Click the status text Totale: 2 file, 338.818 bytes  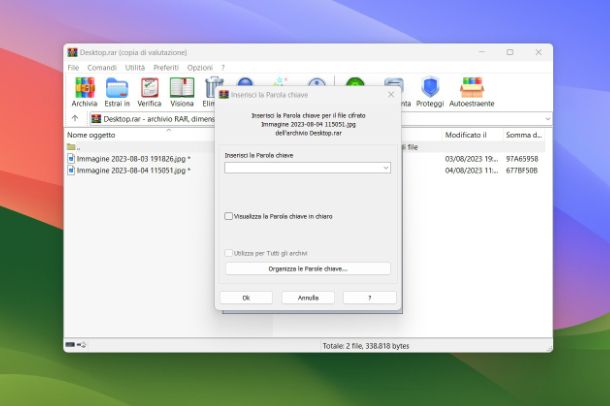click(366, 346)
